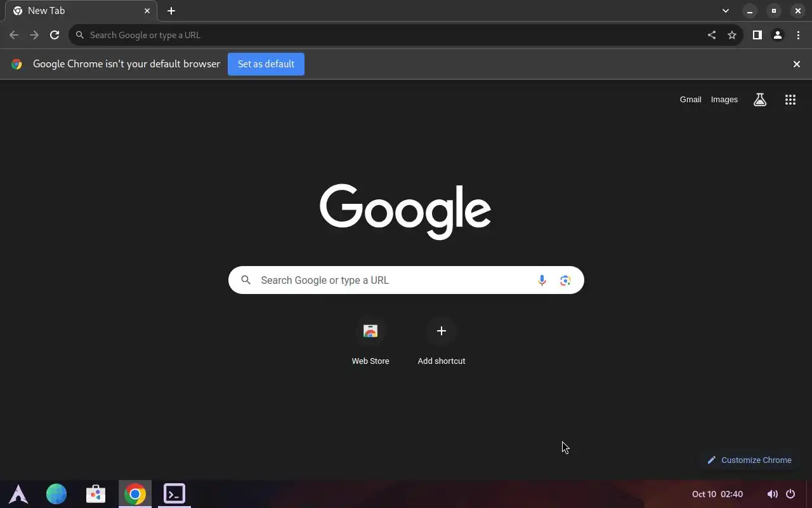Open the Images link
The height and width of the screenshot is (508, 812).
tap(724, 100)
